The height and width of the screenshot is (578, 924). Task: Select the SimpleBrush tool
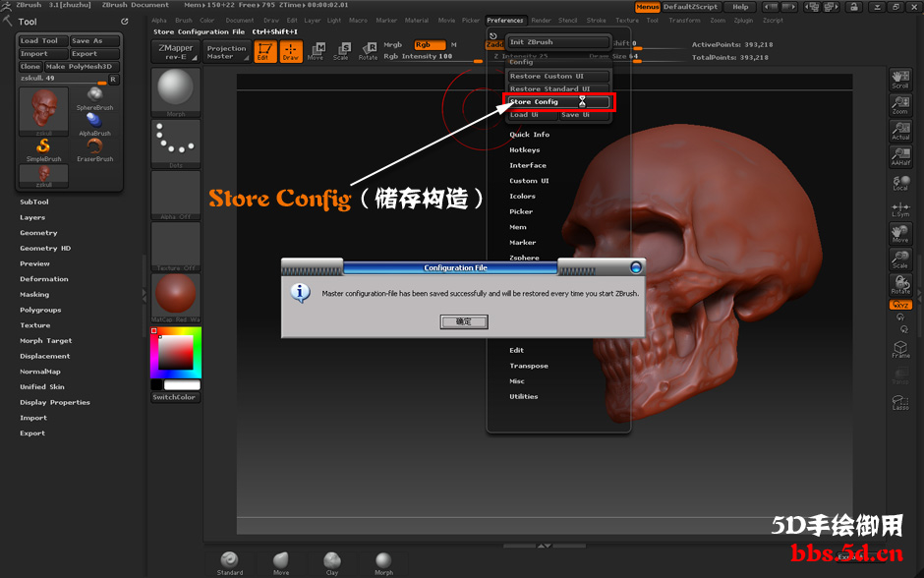click(x=43, y=150)
